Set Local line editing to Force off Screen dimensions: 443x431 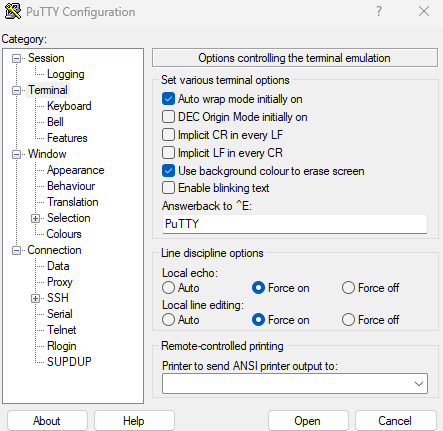pyautogui.click(x=348, y=320)
